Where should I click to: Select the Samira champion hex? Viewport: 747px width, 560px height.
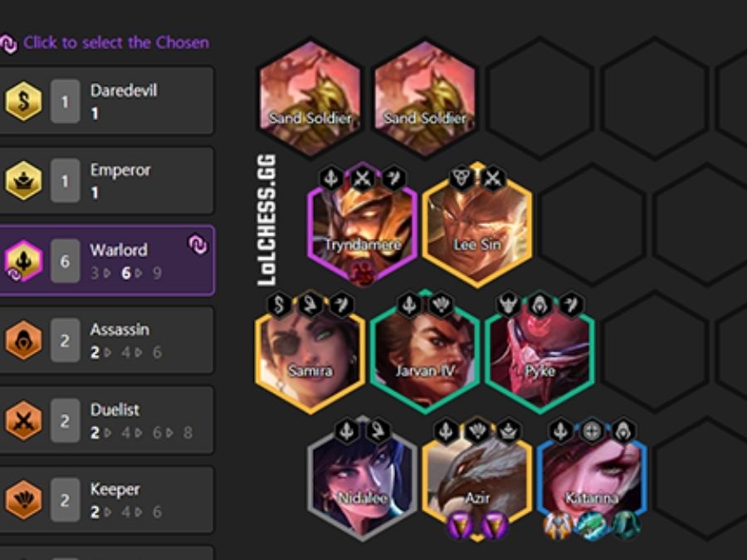[310, 352]
